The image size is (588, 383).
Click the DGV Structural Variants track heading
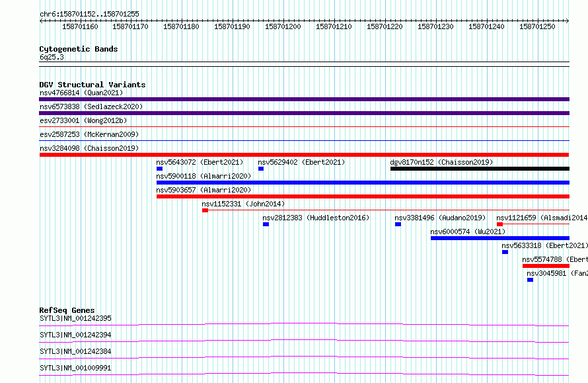pos(92,85)
